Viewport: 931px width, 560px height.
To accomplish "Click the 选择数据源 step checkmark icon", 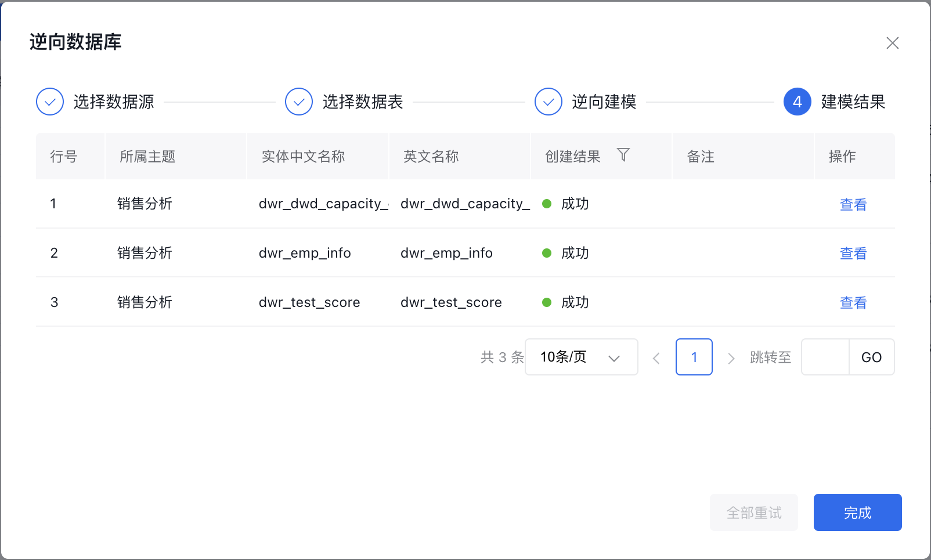I will (x=50, y=102).
